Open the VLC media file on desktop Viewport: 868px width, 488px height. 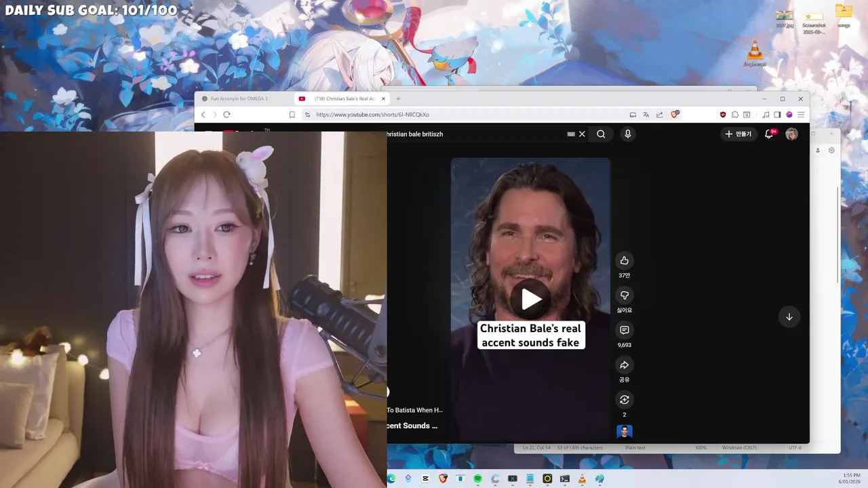pyautogui.click(x=754, y=54)
